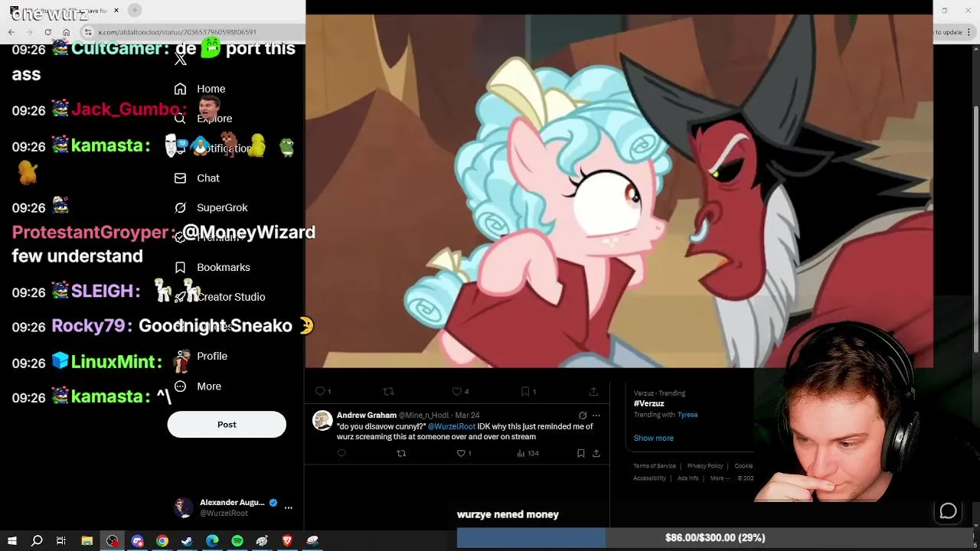Open the browser home page button
The width and height of the screenshot is (980, 551).
pyautogui.click(x=67, y=32)
